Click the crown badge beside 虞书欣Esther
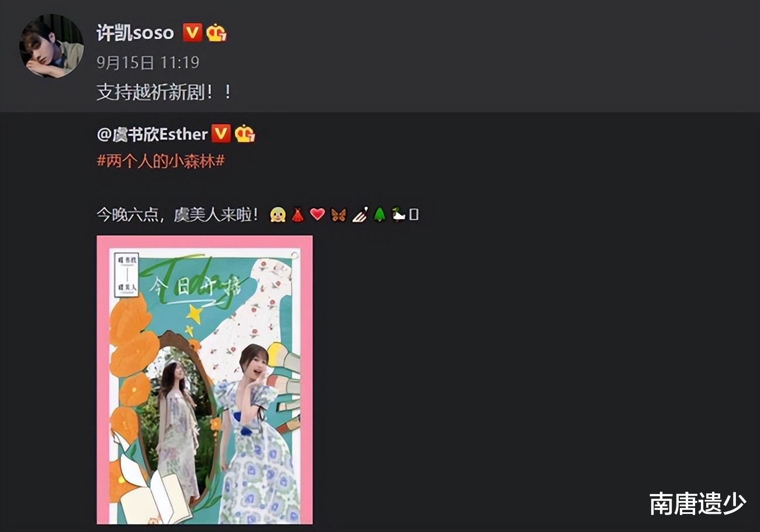Screen dimensions: 760x532 [x=245, y=134]
